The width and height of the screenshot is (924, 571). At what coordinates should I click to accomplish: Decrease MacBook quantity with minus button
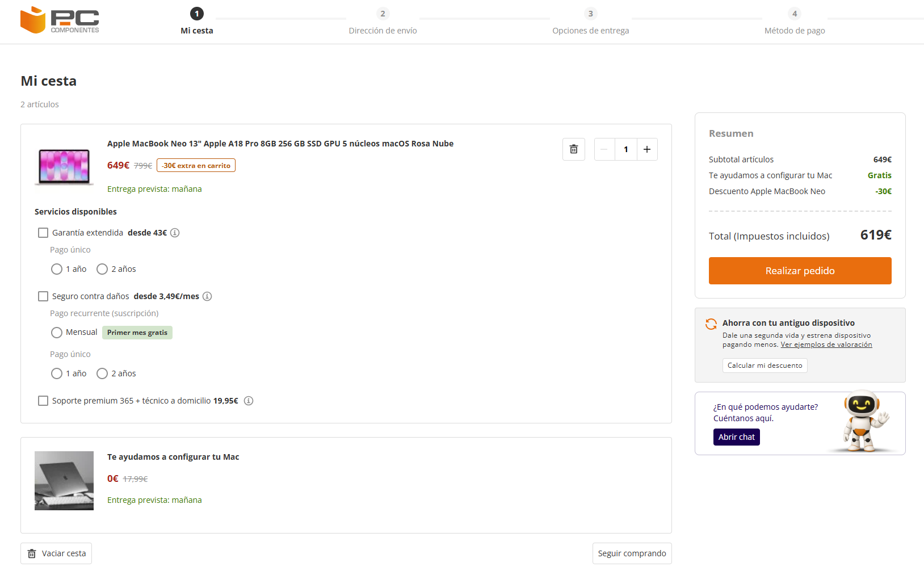point(604,149)
